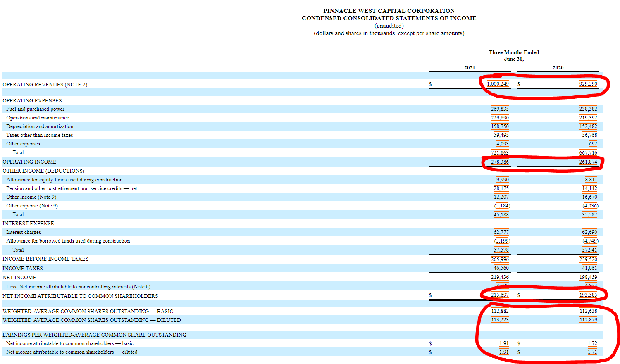Viewport: 620px width, 364px height.
Task: Click the income taxes value 46,560
Action: [x=501, y=268]
